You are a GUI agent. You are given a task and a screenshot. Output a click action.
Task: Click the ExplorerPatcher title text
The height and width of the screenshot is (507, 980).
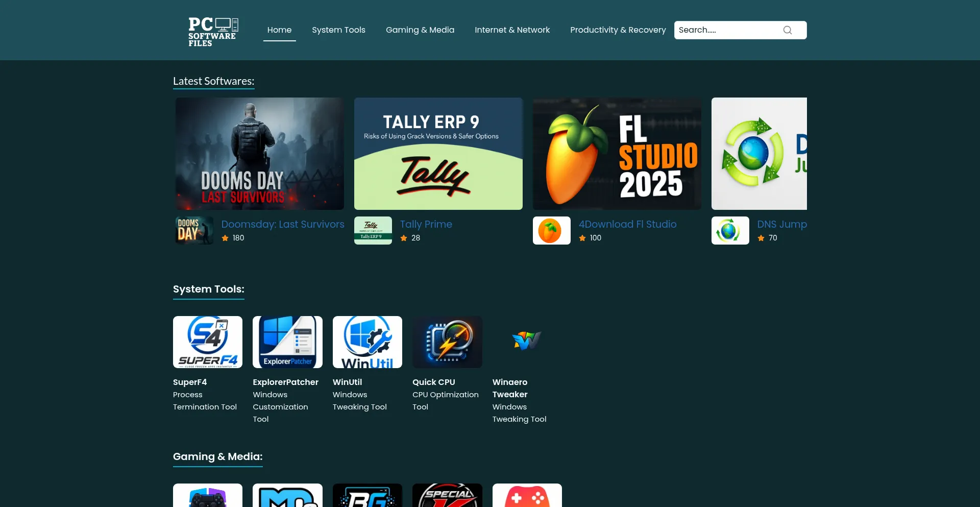285,382
